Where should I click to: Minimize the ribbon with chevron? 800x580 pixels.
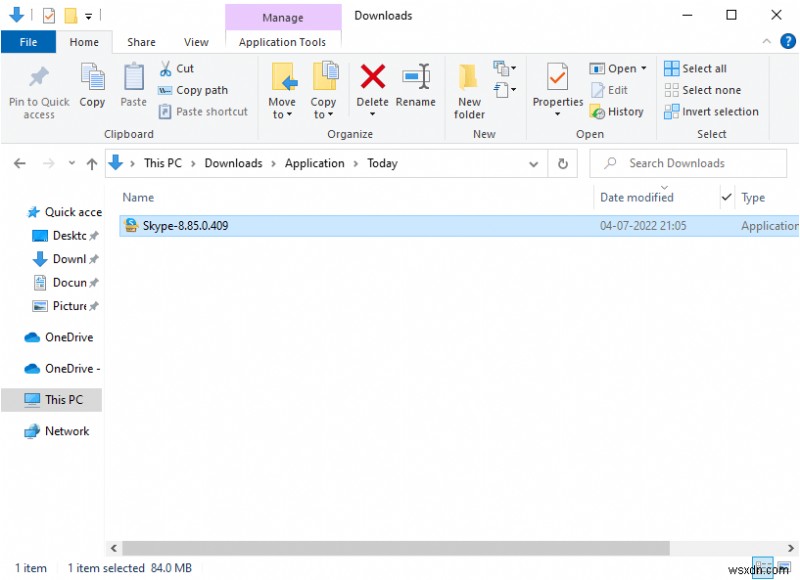click(x=766, y=41)
